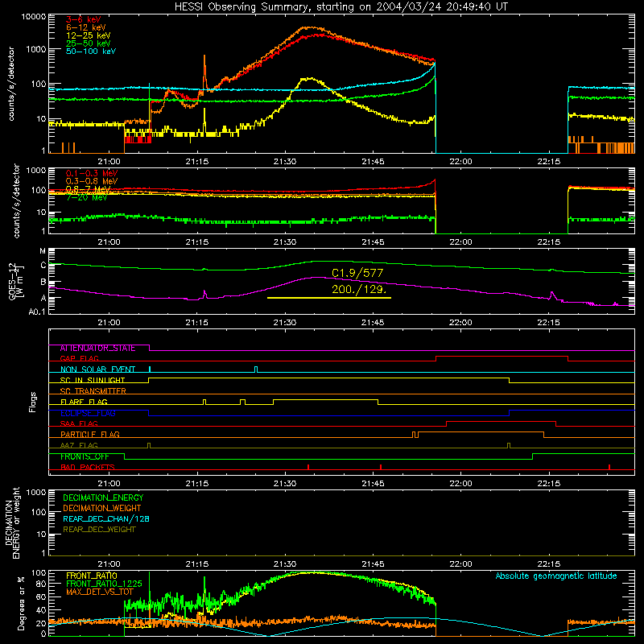
Task: Select the A0.1 tick label on GOES axis
Action: (x=37, y=312)
